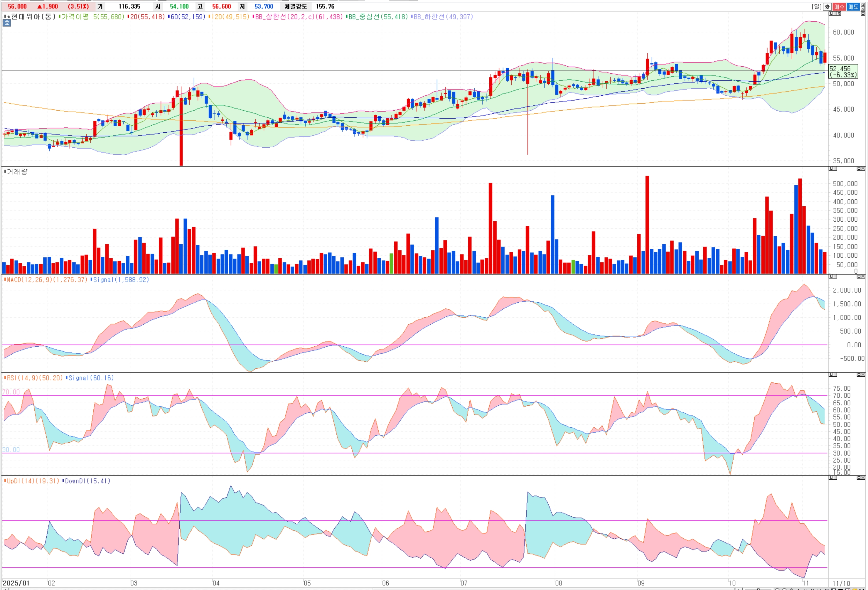868x590 pixels.
Task: Click the blue 호 quote icon
Action: (7, 23)
